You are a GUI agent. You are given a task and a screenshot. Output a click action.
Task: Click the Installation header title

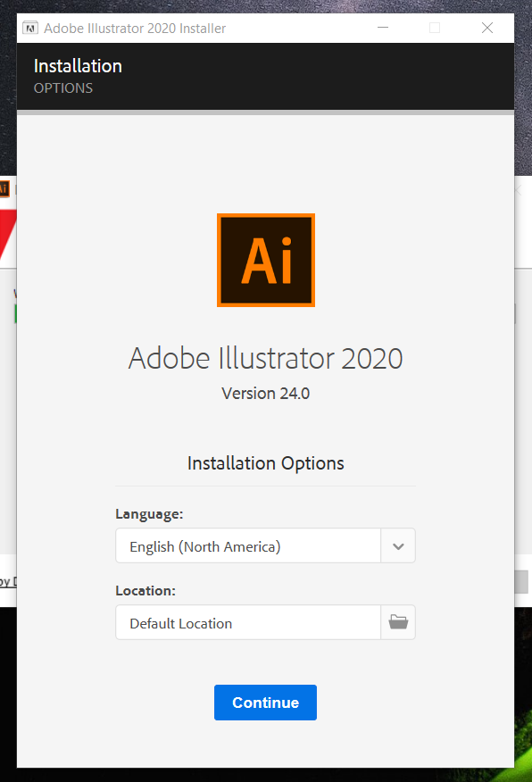click(78, 66)
